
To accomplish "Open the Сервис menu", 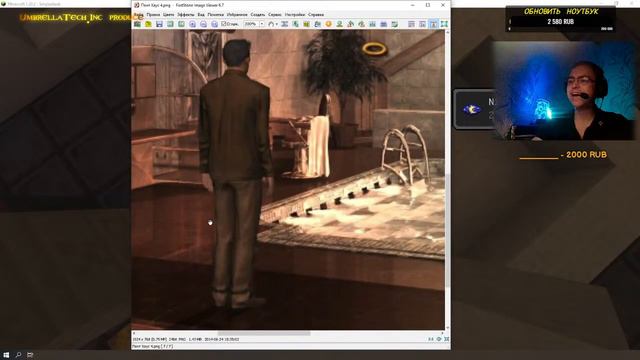I will [275, 15].
